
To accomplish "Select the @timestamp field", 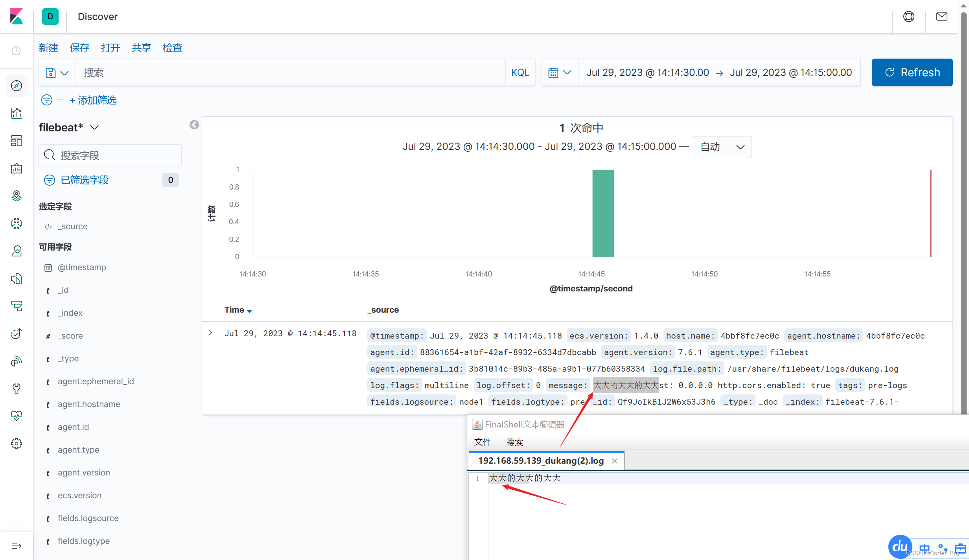I will pos(82,267).
